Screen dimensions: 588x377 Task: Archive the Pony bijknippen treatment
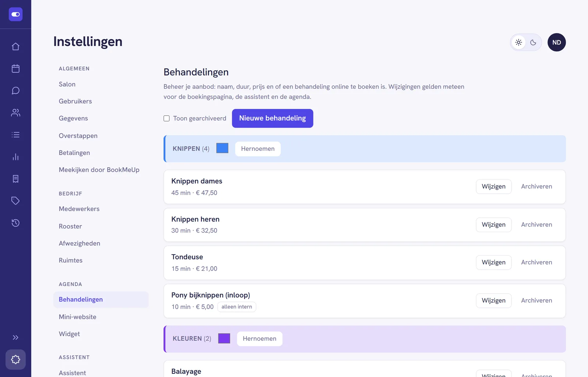537,300
